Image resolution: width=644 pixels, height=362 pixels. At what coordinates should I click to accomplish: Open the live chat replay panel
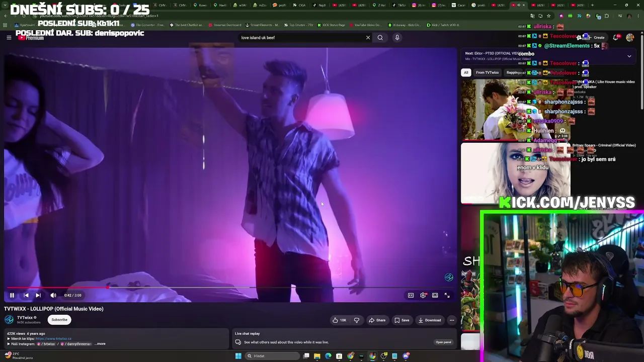[443, 342]
